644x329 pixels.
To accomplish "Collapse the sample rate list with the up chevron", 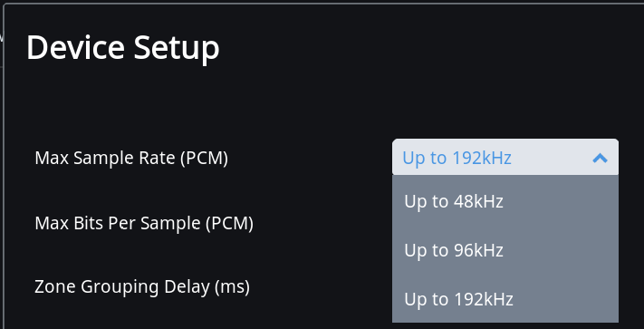I will (600, 158).
